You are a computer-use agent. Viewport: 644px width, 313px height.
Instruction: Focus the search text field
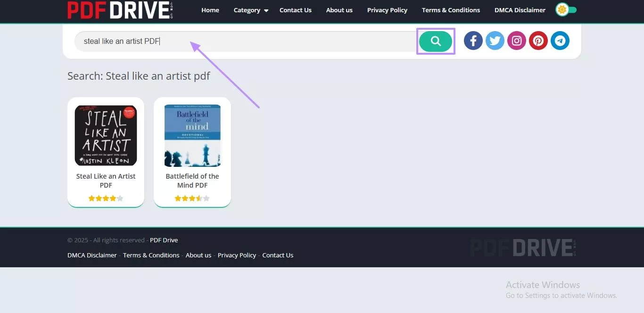[x=245, y=41]
